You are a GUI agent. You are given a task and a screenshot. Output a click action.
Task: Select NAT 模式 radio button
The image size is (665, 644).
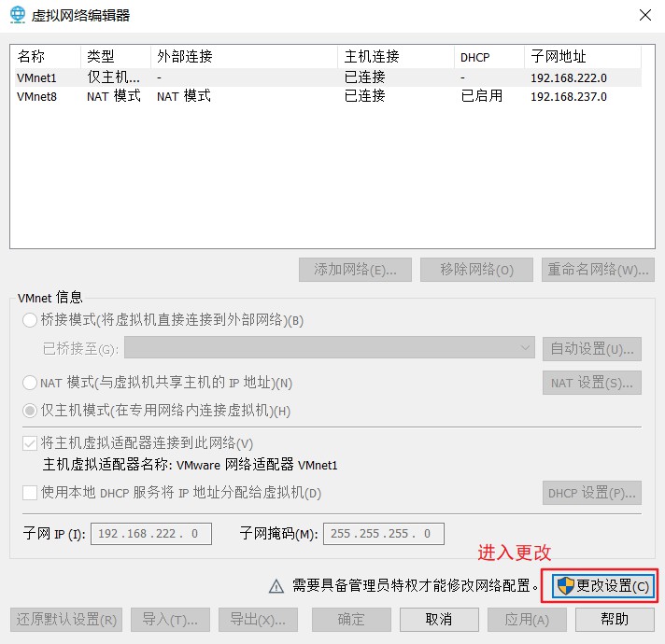point(30,383)
